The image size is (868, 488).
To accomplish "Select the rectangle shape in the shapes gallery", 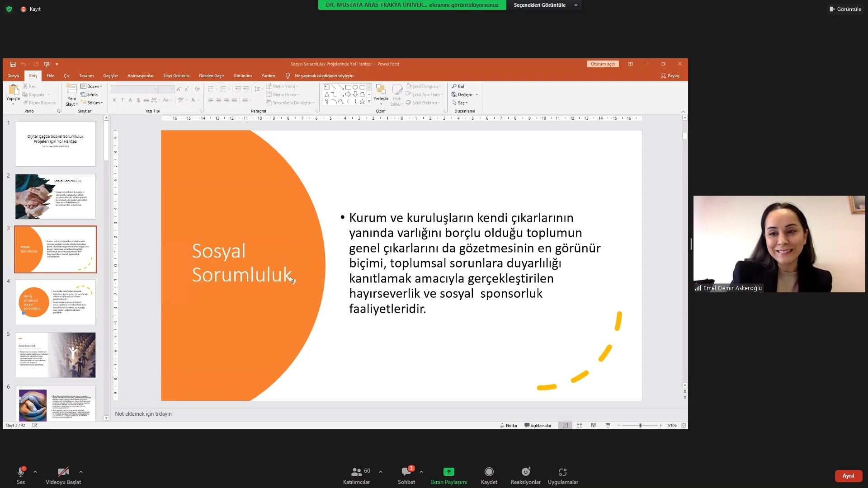I will click(x=348, y=87).
